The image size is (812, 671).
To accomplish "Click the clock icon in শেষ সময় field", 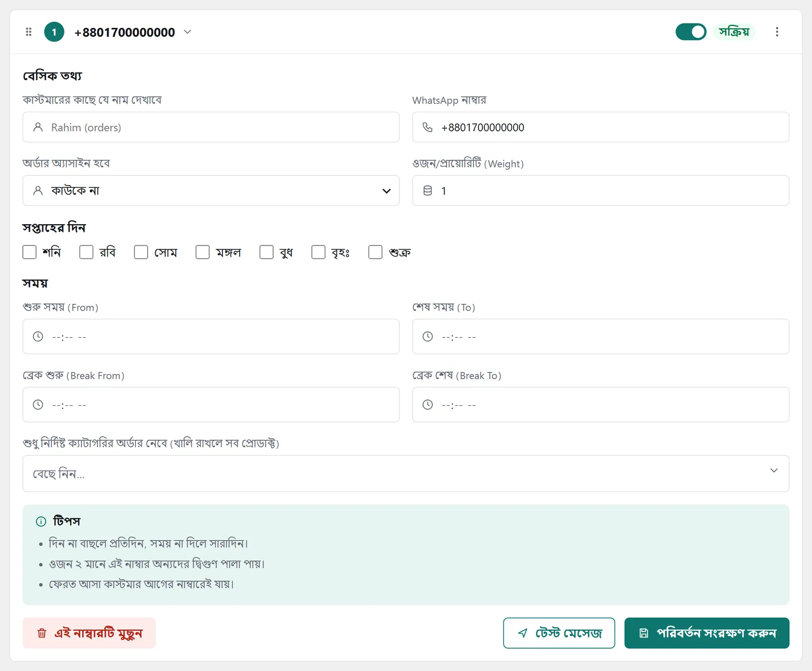I will pyautogui.click(x=428, y=337).
